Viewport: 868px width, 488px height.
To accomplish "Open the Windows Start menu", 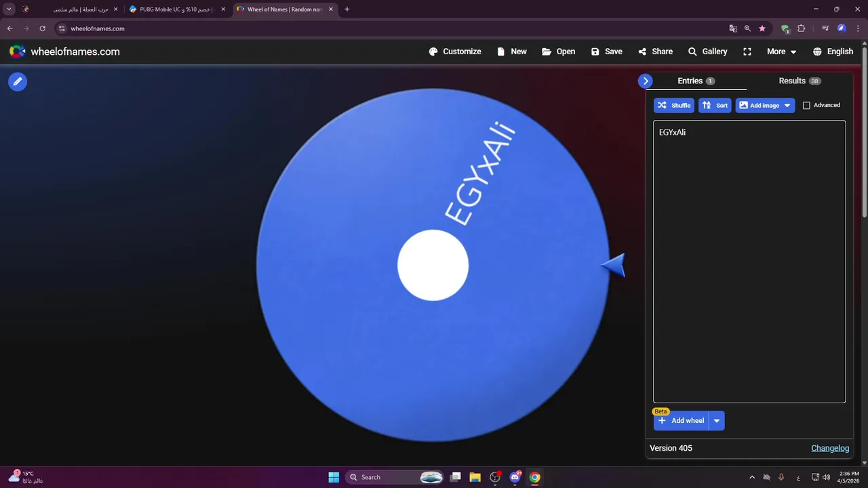I will 334,477.
